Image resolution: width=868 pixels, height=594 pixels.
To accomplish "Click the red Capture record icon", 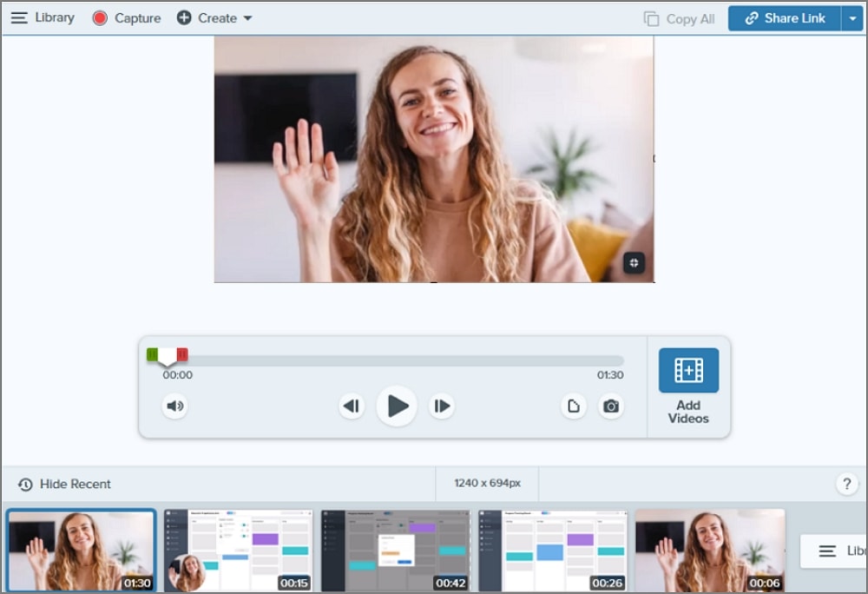I will (100, 18).
